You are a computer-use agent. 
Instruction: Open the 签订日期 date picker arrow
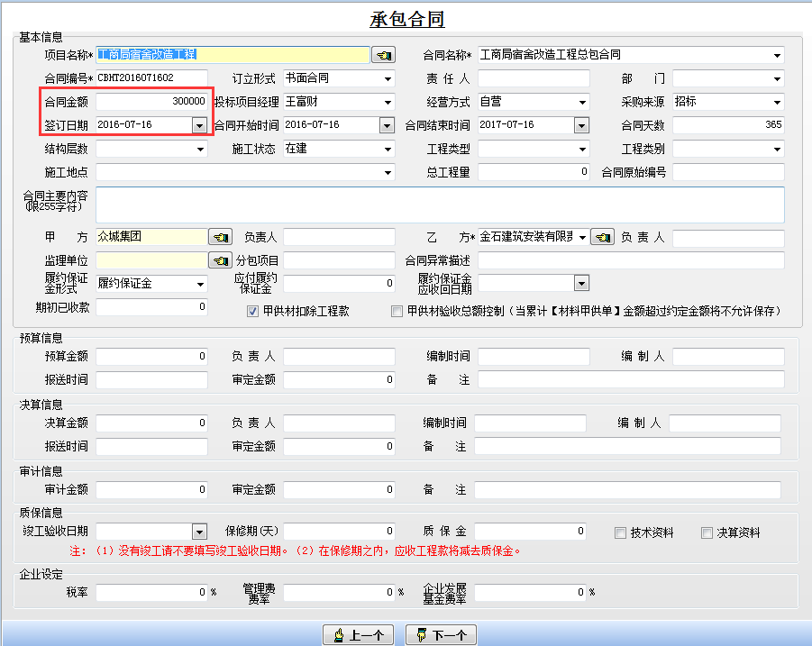(x=199, y=125)
